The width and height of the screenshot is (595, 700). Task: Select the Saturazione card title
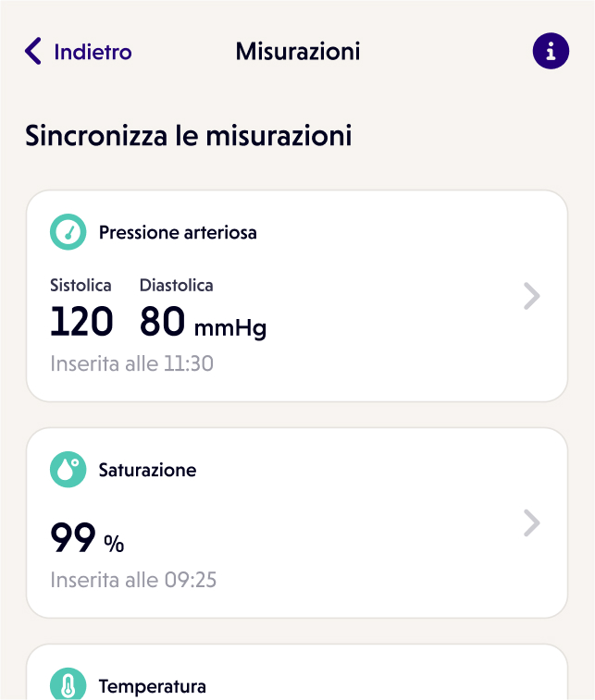pyautogui.click(x=147, y=470)
